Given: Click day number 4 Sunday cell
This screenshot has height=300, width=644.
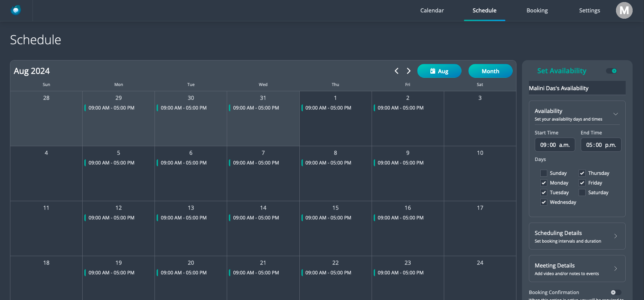Looking at the screenshot, I should (x=46, y=173).
